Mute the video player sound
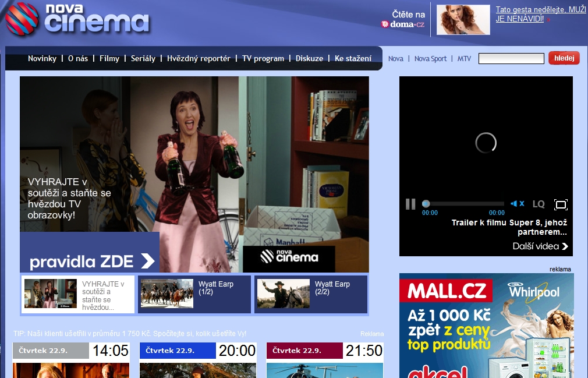The width and height of the screenshot is (588, 378). click(517, 204)
